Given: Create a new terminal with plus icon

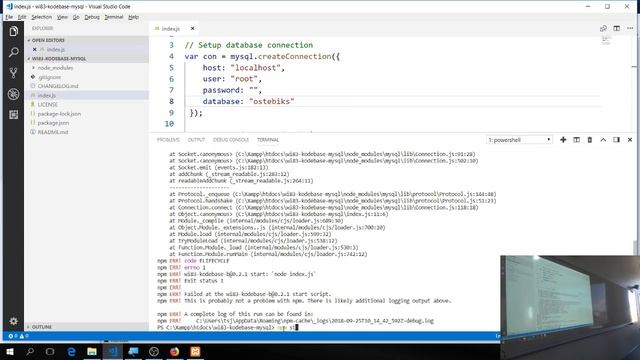Looking at the screenshot, I should [x=563, y=140].
